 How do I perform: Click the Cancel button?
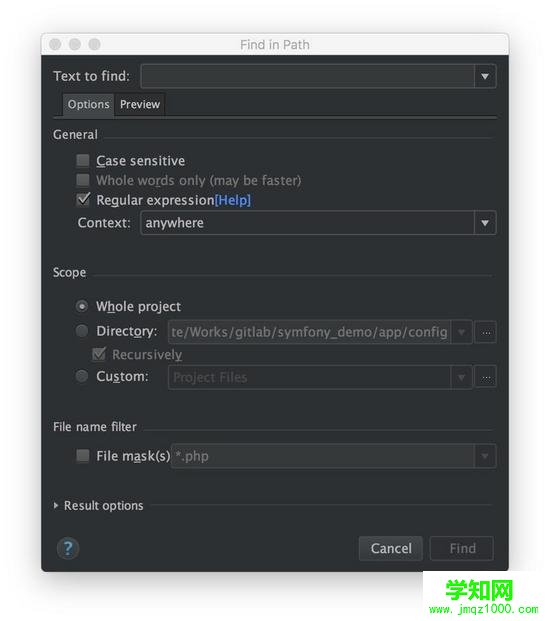[391, 549]
